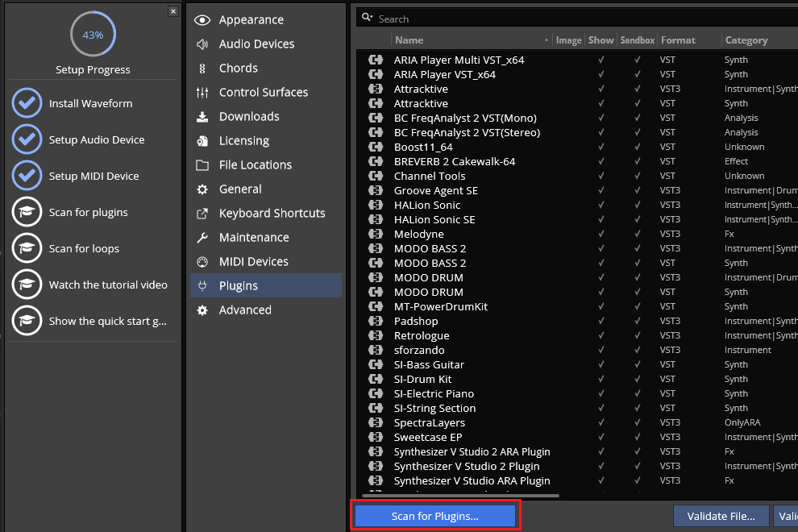Toggle Show checkmark for SpectraLayers
798x532 pixels.
click(x=601, y=422)
